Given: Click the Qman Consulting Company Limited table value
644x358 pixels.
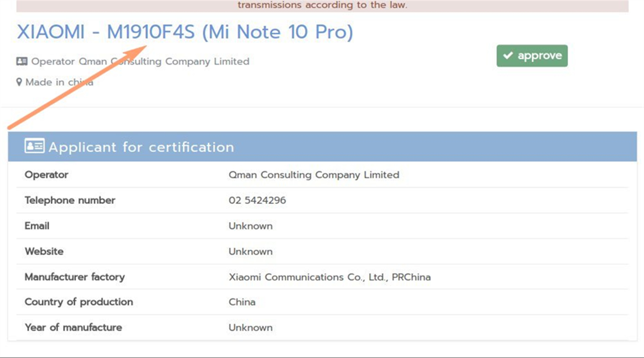Looking at the screenshot, I should coord(314,175).
